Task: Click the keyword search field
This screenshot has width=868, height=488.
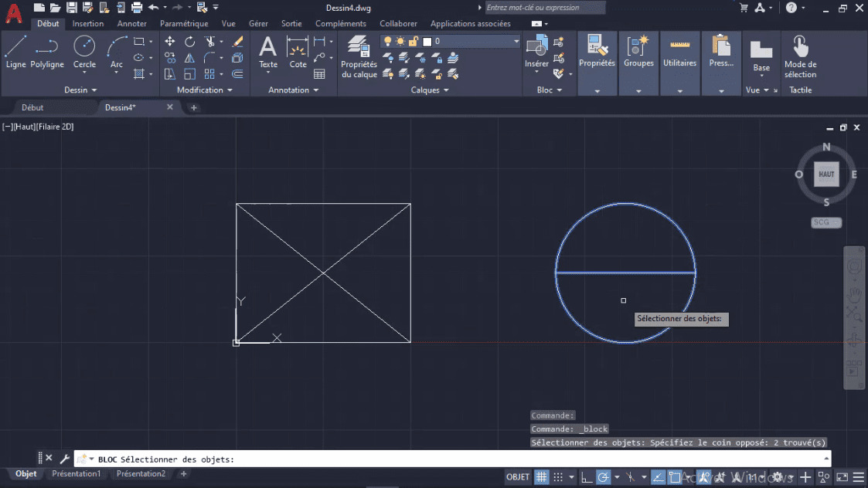Action: [x=545, y=8]
